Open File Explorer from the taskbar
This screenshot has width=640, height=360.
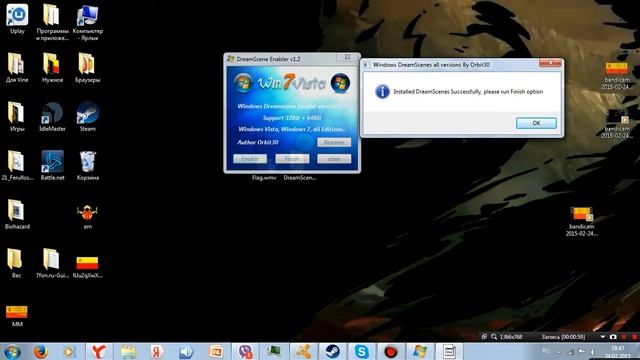point(128,352)
